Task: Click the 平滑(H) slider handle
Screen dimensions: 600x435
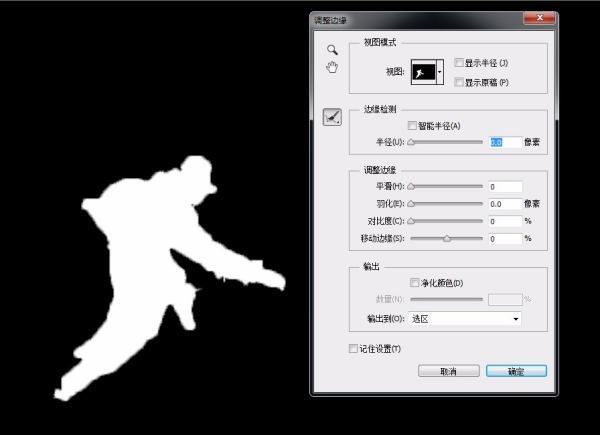Action: (x=411, y=186)
